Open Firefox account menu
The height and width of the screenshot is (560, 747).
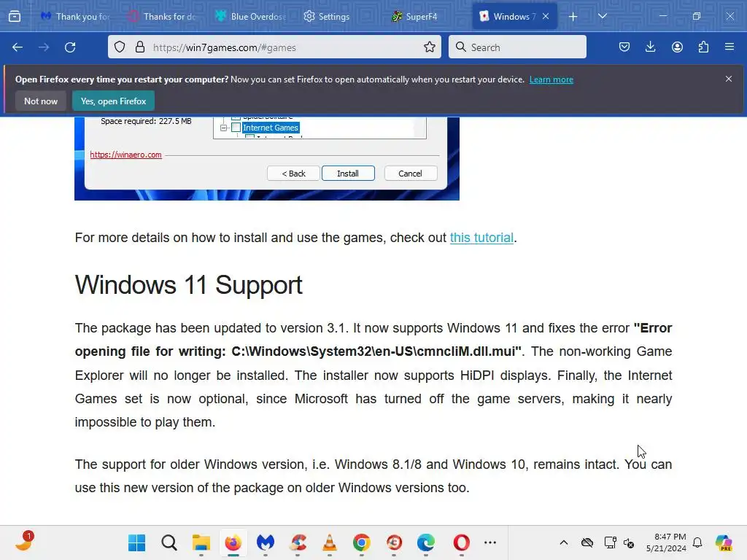click(677, 47)
